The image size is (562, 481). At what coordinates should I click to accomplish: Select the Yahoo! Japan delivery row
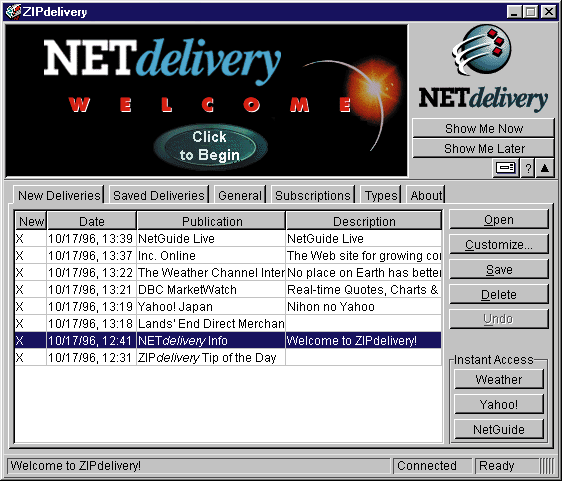pyautogui.click(x=228, y=306)
